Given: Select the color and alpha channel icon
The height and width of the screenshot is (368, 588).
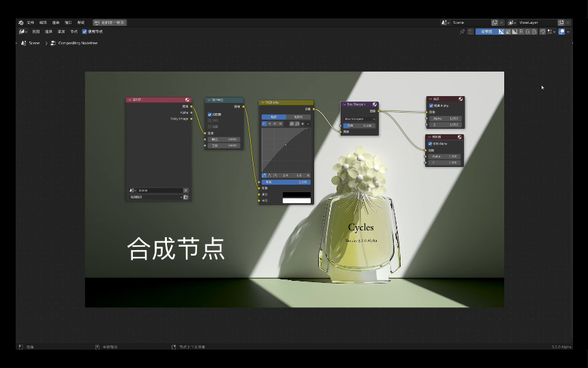Looking at the screenshot, I should (x=501, y=32).
